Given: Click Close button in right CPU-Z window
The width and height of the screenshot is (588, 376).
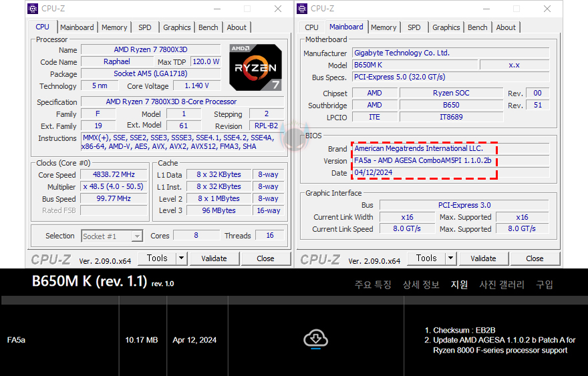Looking at the screenshot, I should pos(535,258).
